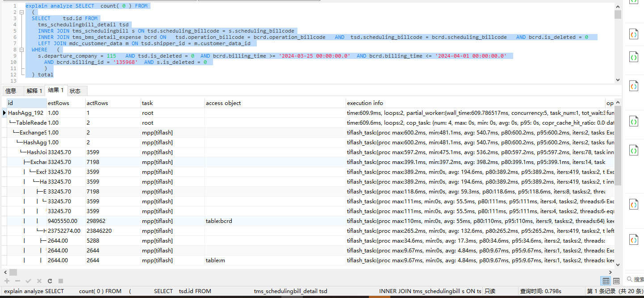This screenshot has width=644, height=298.
Task: Click the stop square icon
Action: tap(61, 281)
